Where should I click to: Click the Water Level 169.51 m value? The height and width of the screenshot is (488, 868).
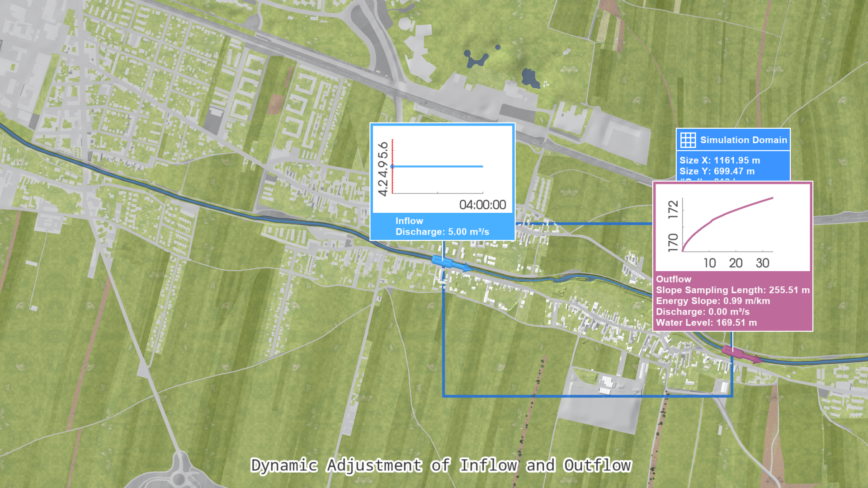click(x=736, y=323)
